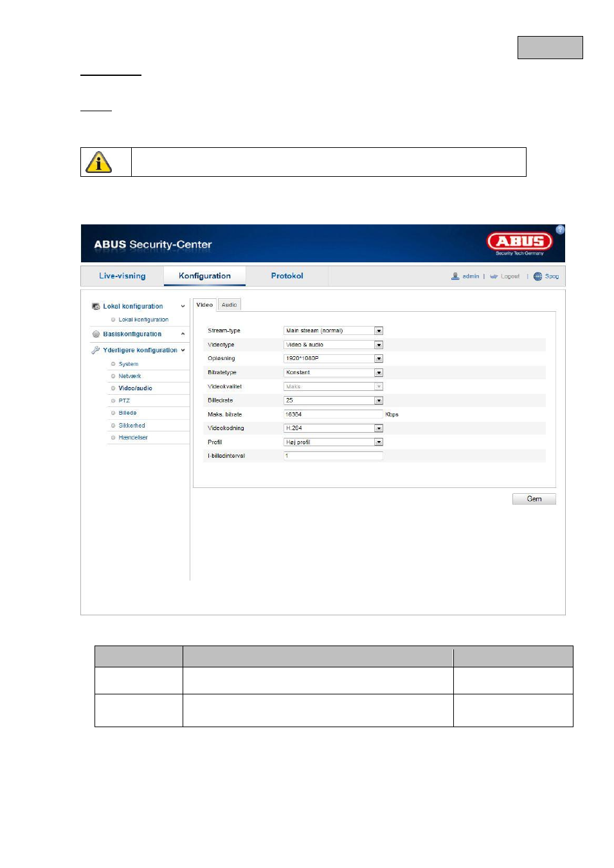Click the Maks. bitrate input field
The width and height of the screenshot is (614, 868).
(x=333, y=414)
